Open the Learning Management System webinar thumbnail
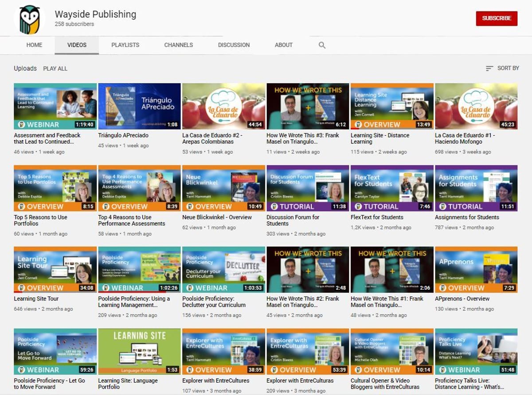Screen dimensions: 532x395 pyautogui.click(x=139, y=270)
